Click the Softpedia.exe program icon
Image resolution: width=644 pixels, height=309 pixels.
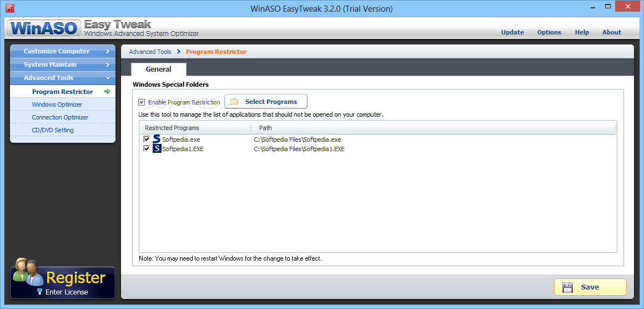(157, 139)
